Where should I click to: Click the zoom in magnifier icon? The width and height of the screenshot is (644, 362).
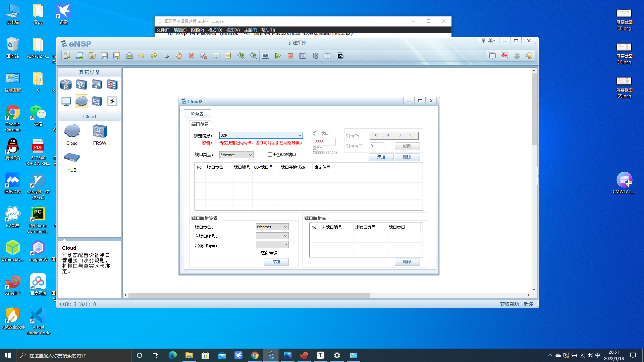point(241,56)
